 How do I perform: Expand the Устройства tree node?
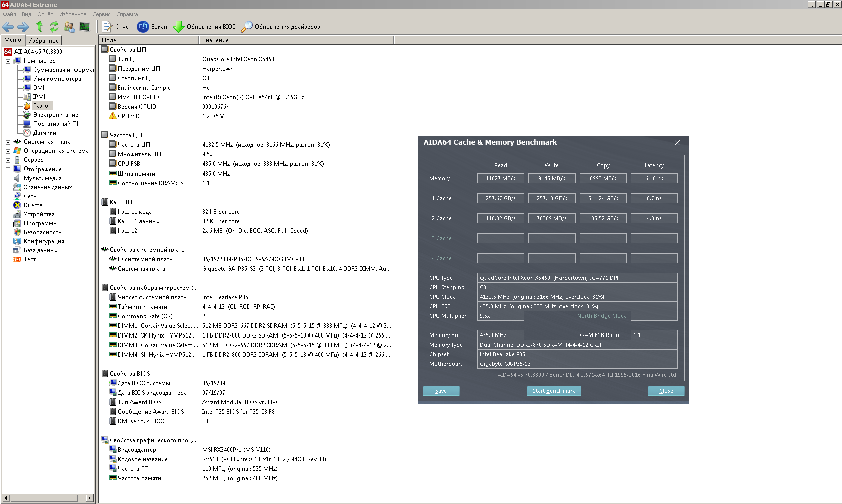[x=8, y=215]
